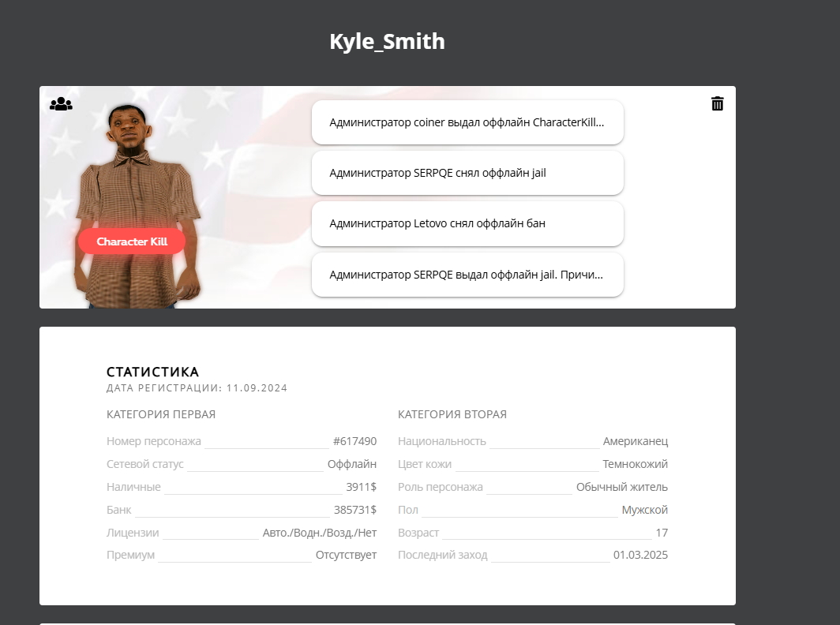Click the character number #617490 value

tap(354, 441)
